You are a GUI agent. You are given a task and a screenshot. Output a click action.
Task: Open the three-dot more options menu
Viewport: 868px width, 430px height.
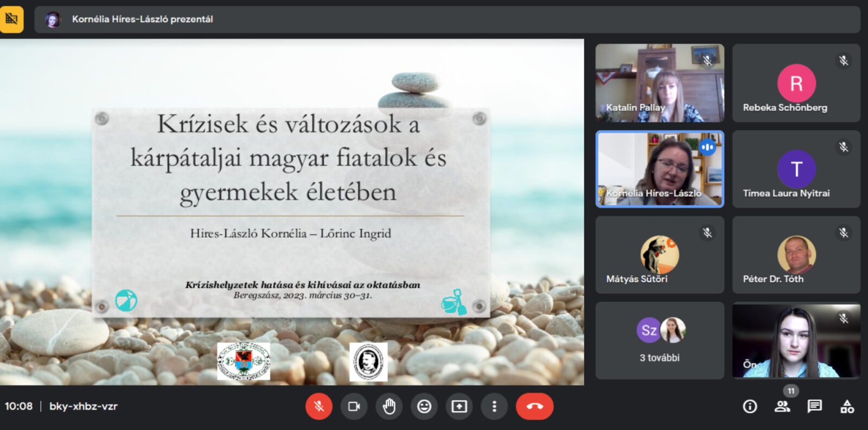[x=494, y=406]
